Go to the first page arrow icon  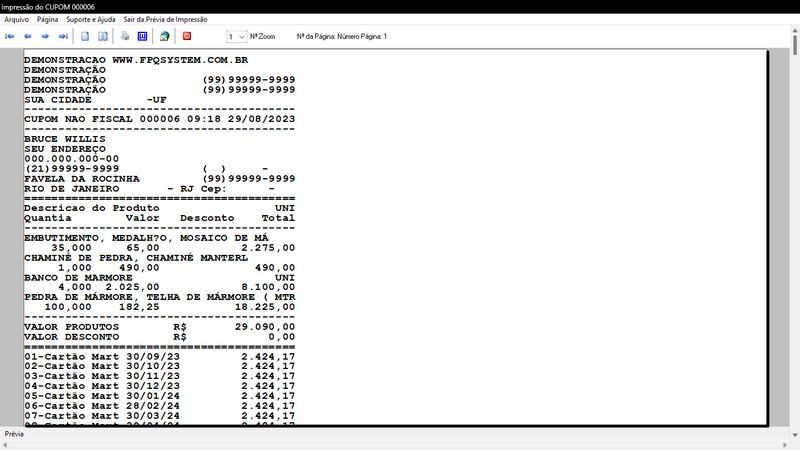(x=10, y=36)
